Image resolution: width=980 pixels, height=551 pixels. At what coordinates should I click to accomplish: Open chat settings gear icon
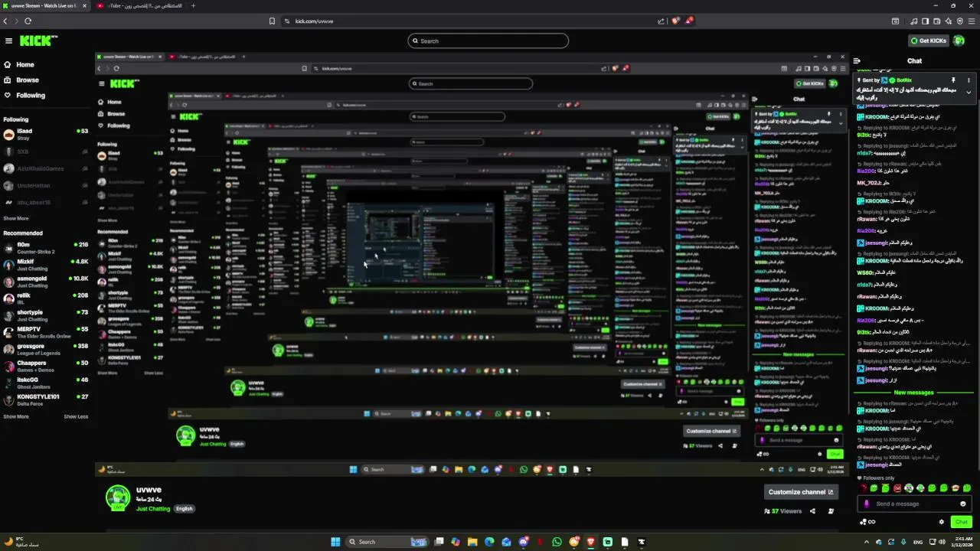click(x=942, y=522)
